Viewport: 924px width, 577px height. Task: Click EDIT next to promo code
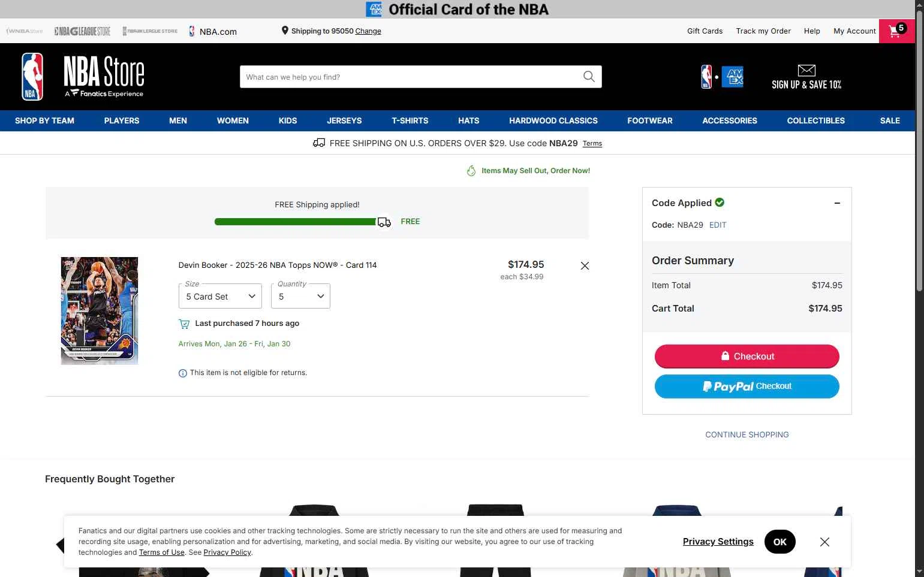click(x=718, y=225)
